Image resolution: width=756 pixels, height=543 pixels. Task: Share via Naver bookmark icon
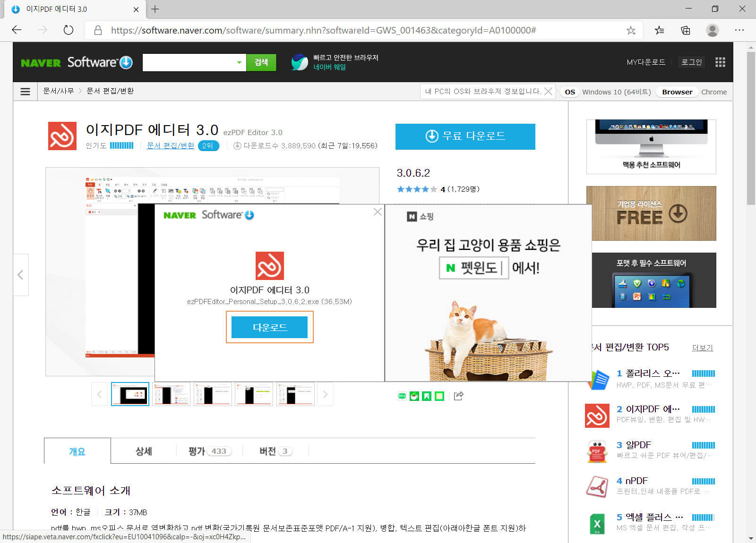[x=427, y=396]
